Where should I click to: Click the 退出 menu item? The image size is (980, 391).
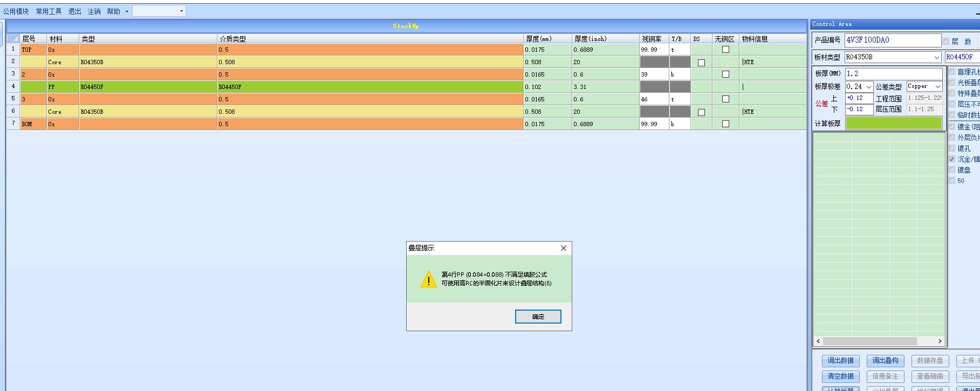[x=74, y=11]
